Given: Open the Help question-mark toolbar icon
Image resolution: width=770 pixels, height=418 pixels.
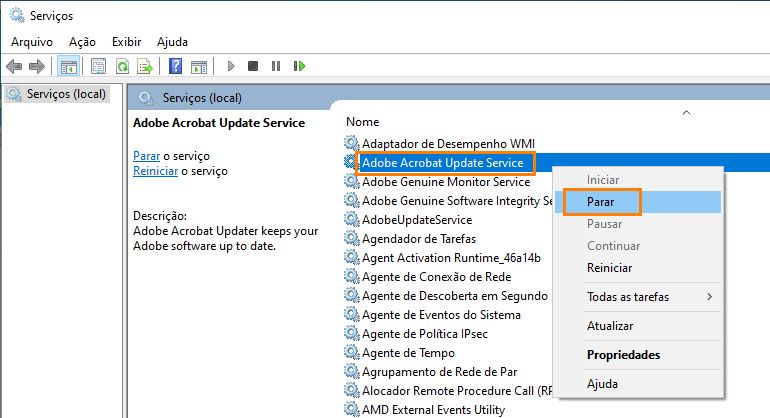Looking at the screenshot, I should click(175, 66).
